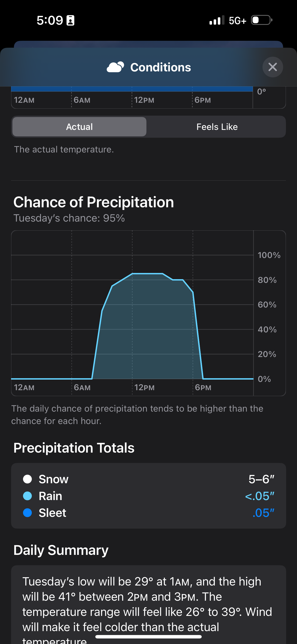Viewport: 297px width, 644px height.
Task: Tap the Sleet .05″ total value
Action: pyautogui.click(x=263, y=513)
